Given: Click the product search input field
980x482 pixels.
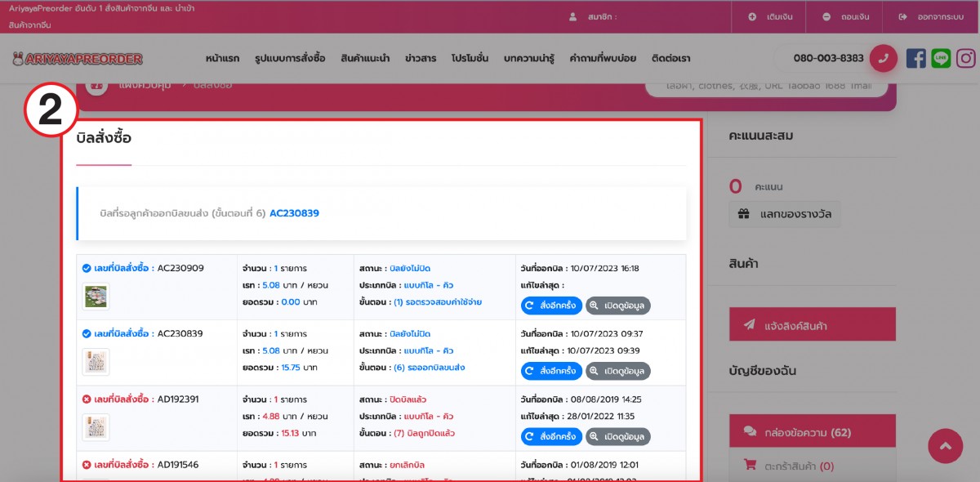Looking at the screenshot, I should point(768,86).
